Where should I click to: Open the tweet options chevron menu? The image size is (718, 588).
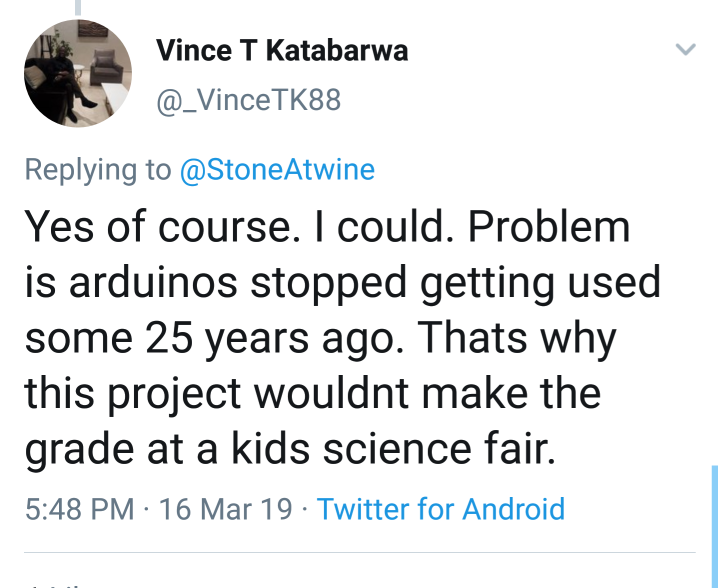pyautogui.click(x=685, y=49)
